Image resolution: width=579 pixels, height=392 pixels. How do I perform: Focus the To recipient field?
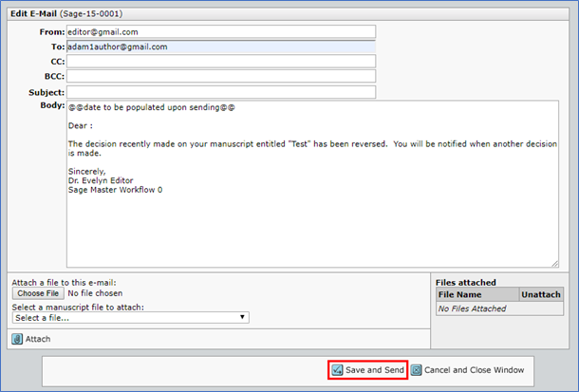220,47
